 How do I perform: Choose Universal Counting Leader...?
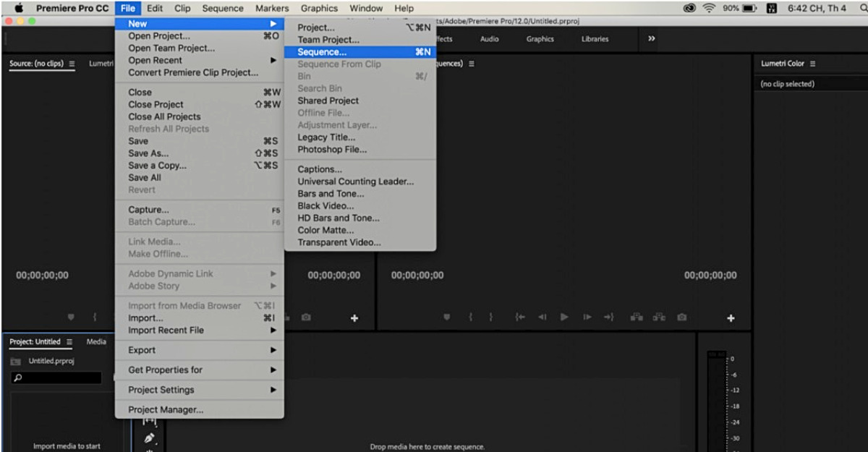[360, 182]
